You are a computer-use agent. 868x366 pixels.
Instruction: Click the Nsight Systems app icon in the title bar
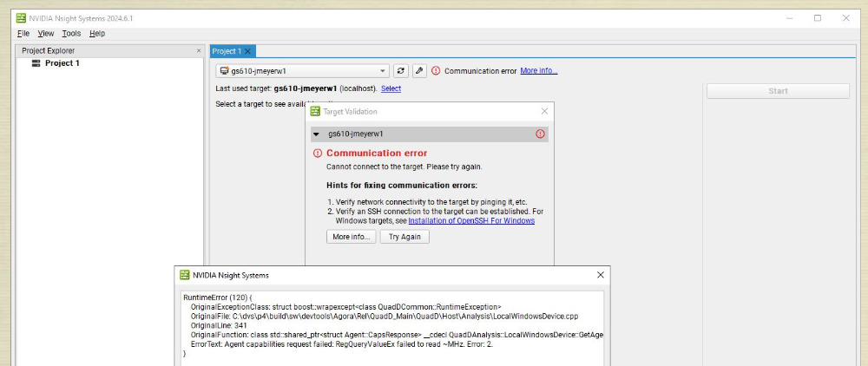point(21,18)
